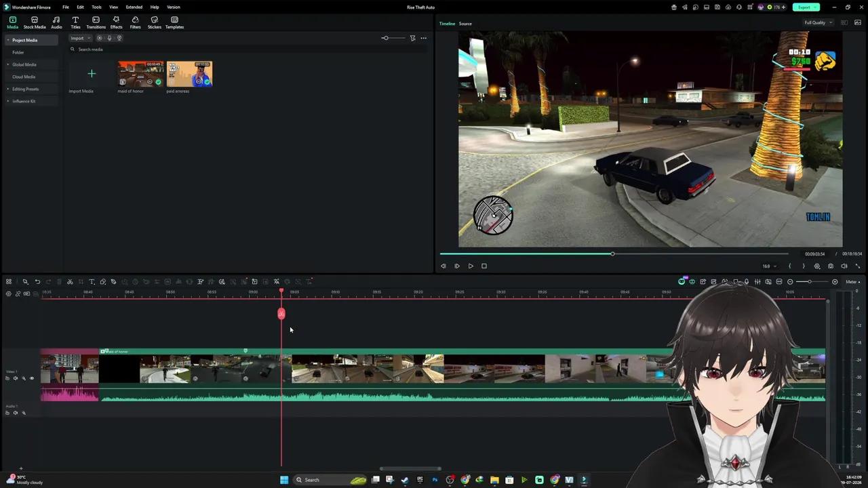
Task: Open the Full Quality dropdown
Action: [818, 23]
